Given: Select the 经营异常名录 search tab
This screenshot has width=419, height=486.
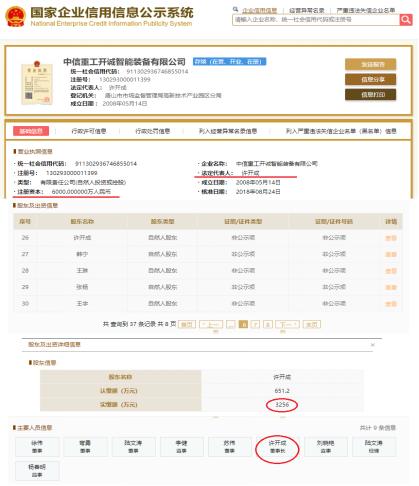Looking at the screenshot, I should coord(306,11).
